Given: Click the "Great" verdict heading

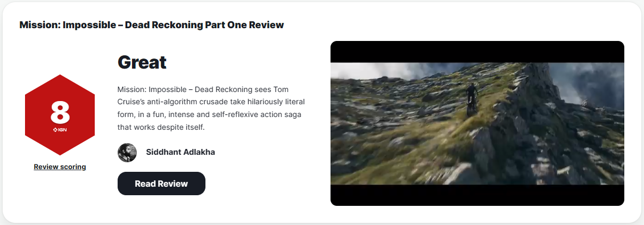Looking at the screenshot, I should point(142,62).
